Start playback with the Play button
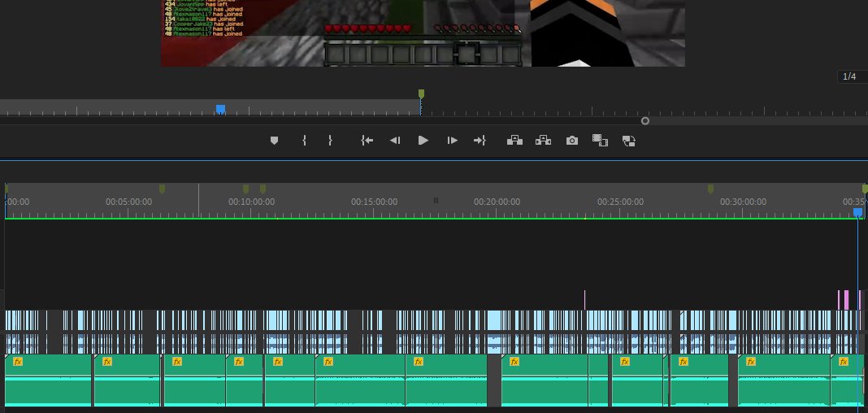This screenshot has height=413, width=868. pyautogui.click(x=423, y=141)
